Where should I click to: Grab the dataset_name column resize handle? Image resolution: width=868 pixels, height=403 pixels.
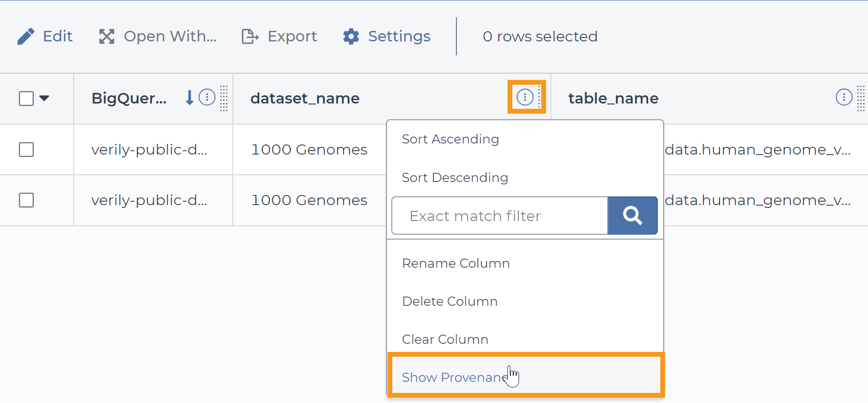[539, 98]
